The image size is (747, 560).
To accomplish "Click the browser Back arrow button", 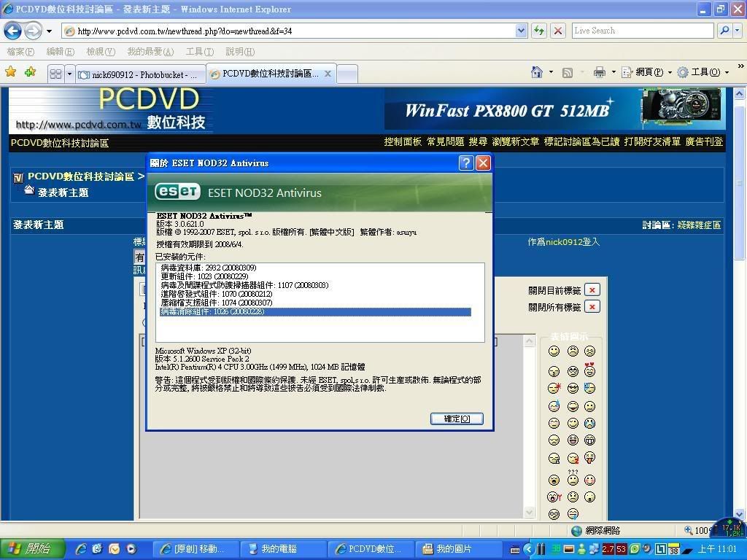I will pyautogui.click(x=12, y=31).
